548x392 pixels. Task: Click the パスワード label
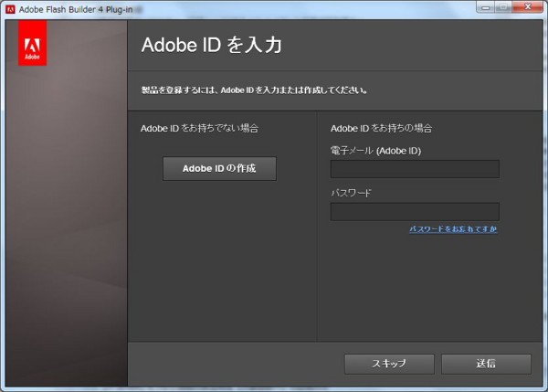351,193
